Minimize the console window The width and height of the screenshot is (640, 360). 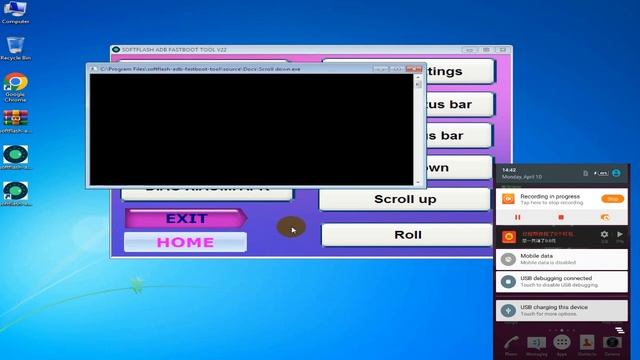(380, 69)
